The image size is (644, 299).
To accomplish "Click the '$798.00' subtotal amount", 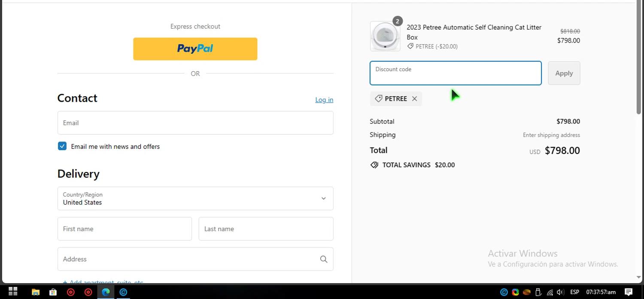I will click(568, 121).
